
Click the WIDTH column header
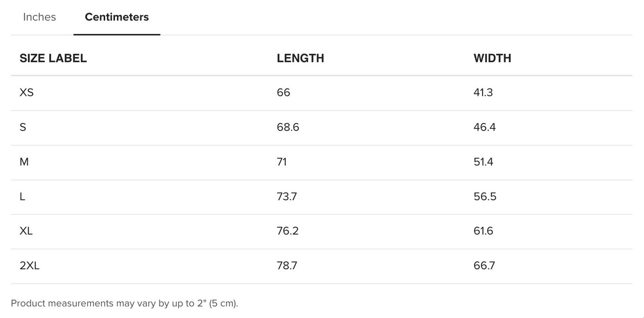coord(492,58)
